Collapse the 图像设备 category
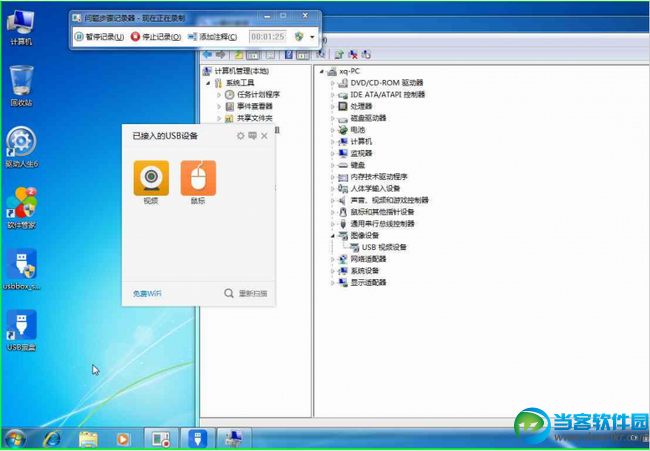This screenshot has height=451, width=650. (x=332, y=236)
